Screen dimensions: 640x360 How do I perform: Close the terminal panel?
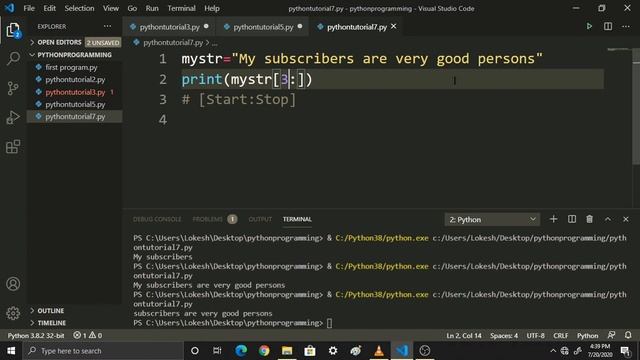pyautogui.click(x=626, y=219)
